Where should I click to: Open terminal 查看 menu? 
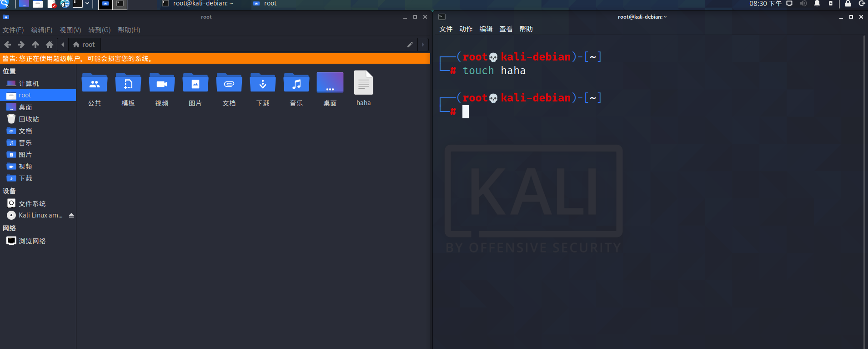tap(506, 29)
